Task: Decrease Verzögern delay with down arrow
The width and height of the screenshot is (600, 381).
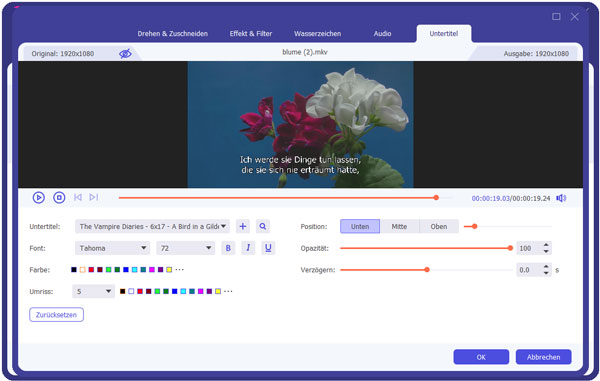Action: [x=546, y=273]
